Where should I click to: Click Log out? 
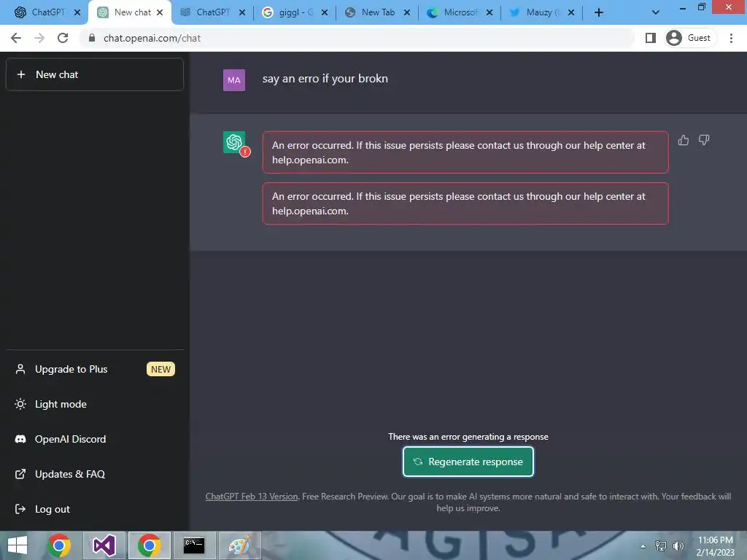pyautogui.click(x=52, y=509)
